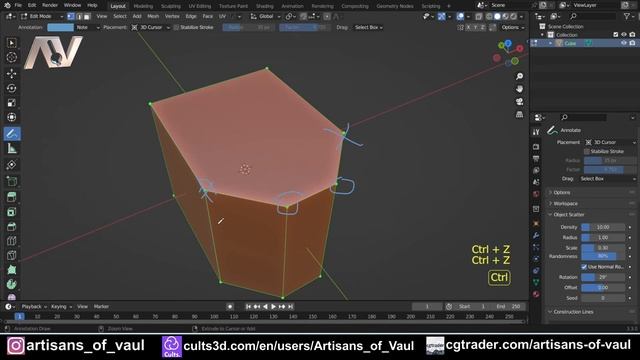The width and height of the screenshot is (640, 360).
Task: Open the timeline Playback menu
Action: (x=33, y=307)
